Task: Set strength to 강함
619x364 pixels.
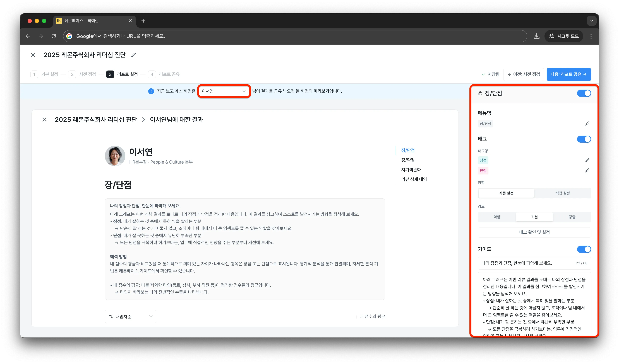Action: point(572,217)
